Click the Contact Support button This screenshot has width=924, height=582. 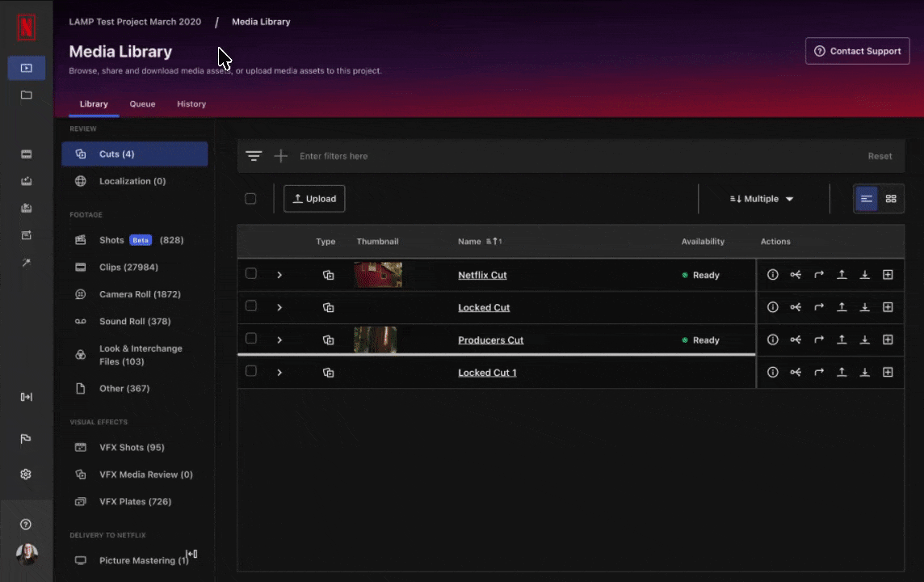tap(857, 50)
